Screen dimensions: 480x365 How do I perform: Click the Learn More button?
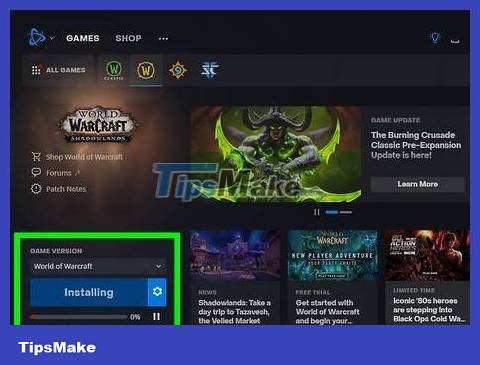417,184
